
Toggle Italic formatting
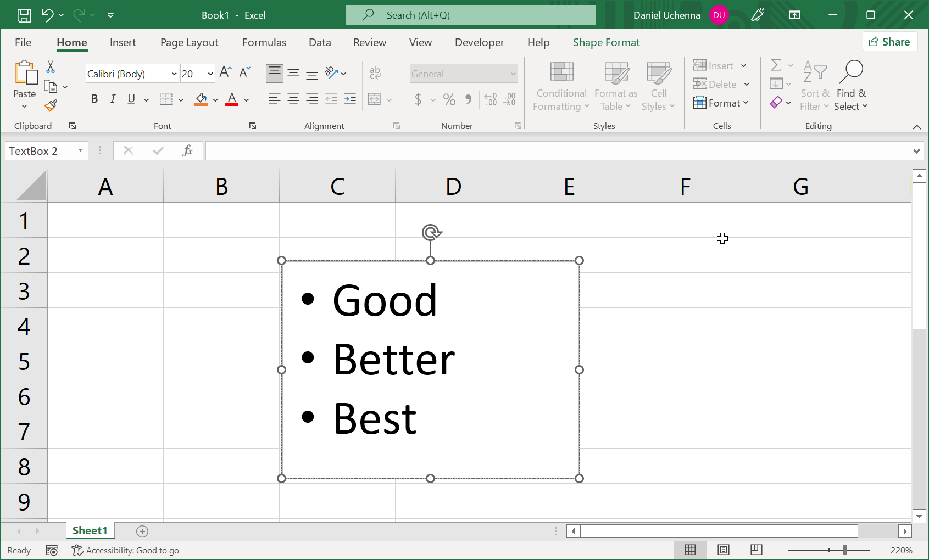point(113,99)
